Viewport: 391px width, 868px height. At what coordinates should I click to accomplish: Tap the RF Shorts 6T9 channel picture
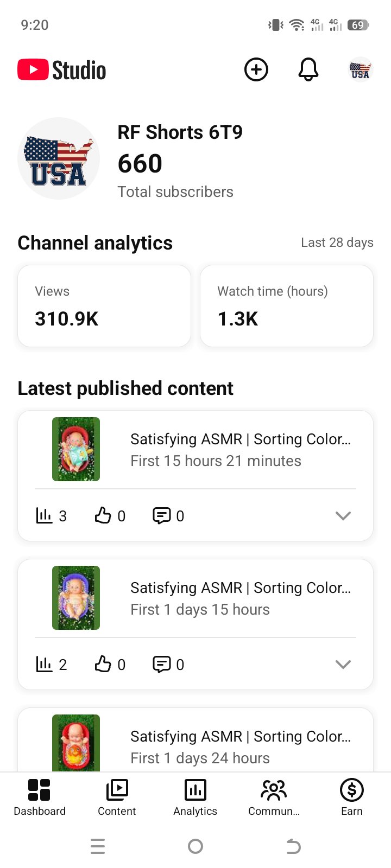pyautogui.click(x=59, y=158)
